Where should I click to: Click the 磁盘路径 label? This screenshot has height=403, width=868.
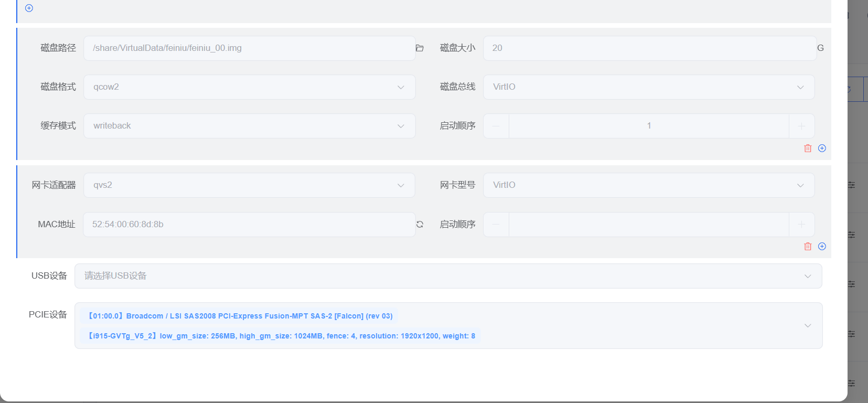coord(58,48)
